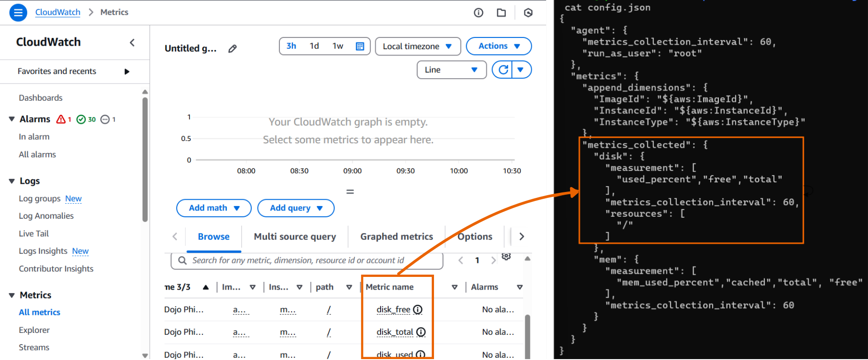Switch to the Options tab
The width and height of the screenshot is (868, 360).
(x=475, y=237)
